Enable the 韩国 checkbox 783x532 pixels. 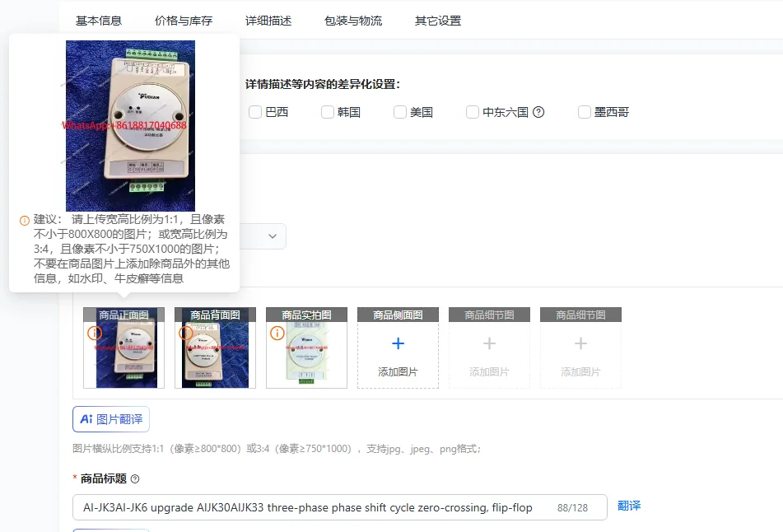coord(328,112)
